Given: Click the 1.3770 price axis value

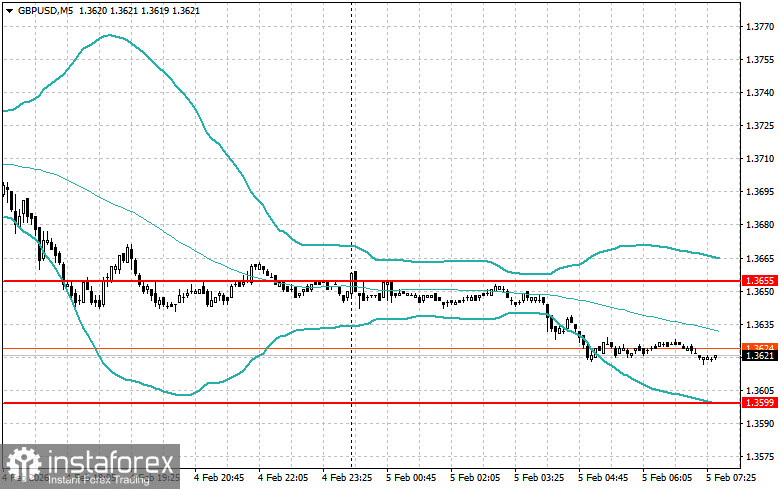Looking at the screenshot, I should pyautogui.click(x=761, y=27).
